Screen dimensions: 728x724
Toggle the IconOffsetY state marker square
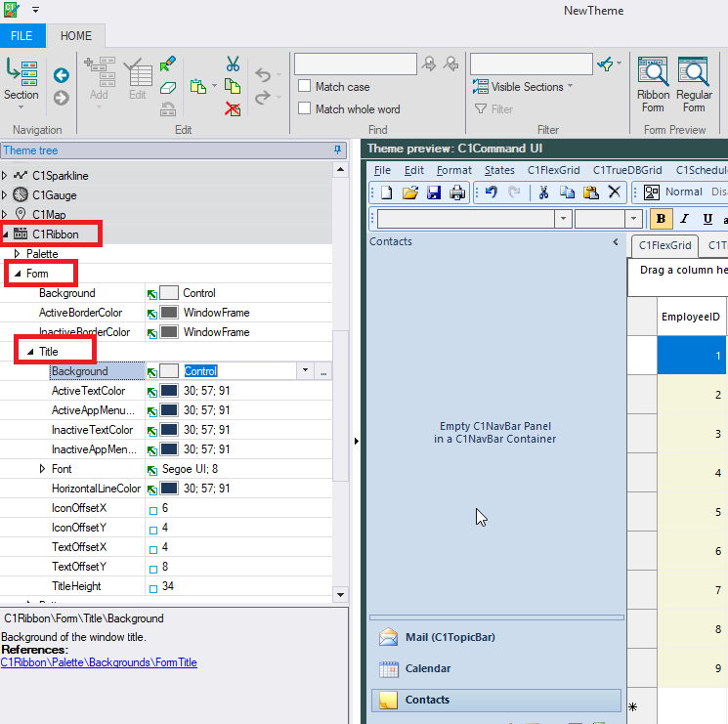[153, 530]
